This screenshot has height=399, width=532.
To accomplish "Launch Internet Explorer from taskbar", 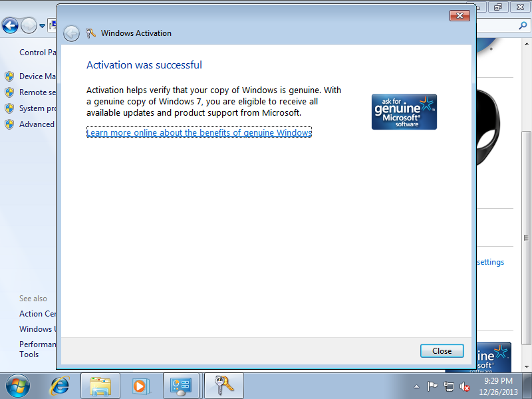I will pos(60,386).
